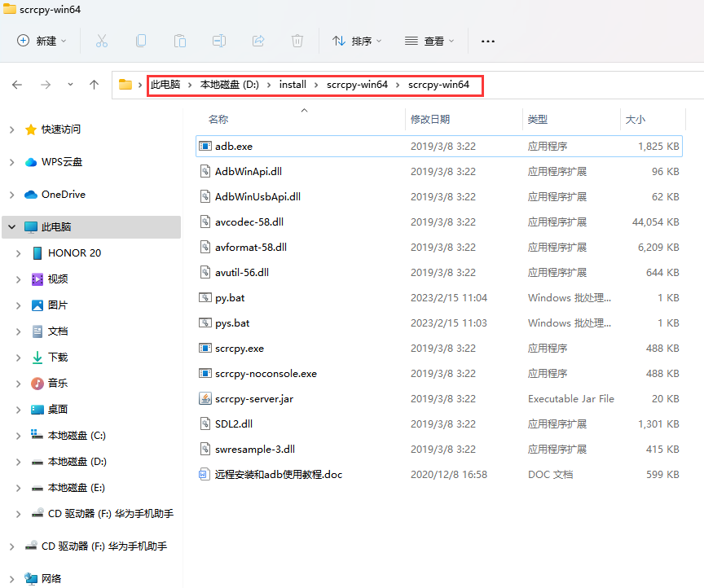The height and width of the screenshot is (588, 704).
Task: Select the py.bat batch file icon
Action: coord(205,297)
